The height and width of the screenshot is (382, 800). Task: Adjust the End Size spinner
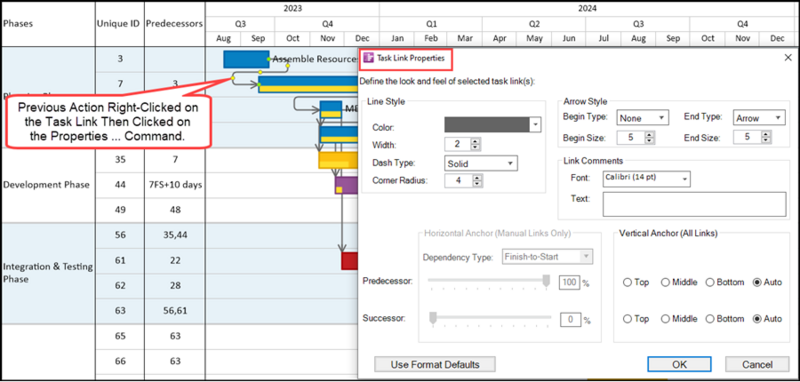766,137
